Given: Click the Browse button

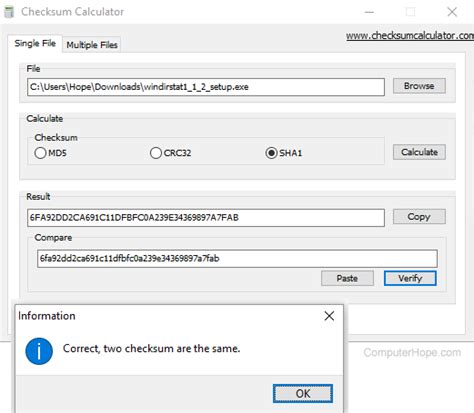Looking at the screenshot, I should 419,86.
